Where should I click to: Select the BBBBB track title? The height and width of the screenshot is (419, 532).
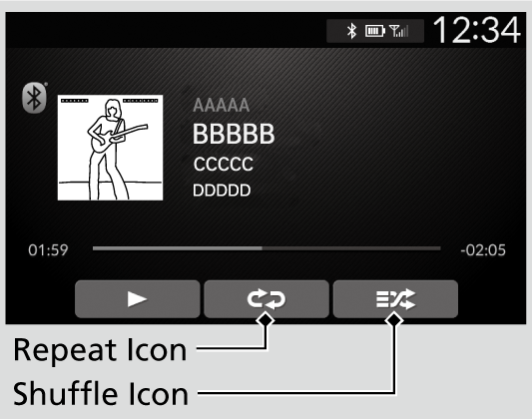(234, 134)
